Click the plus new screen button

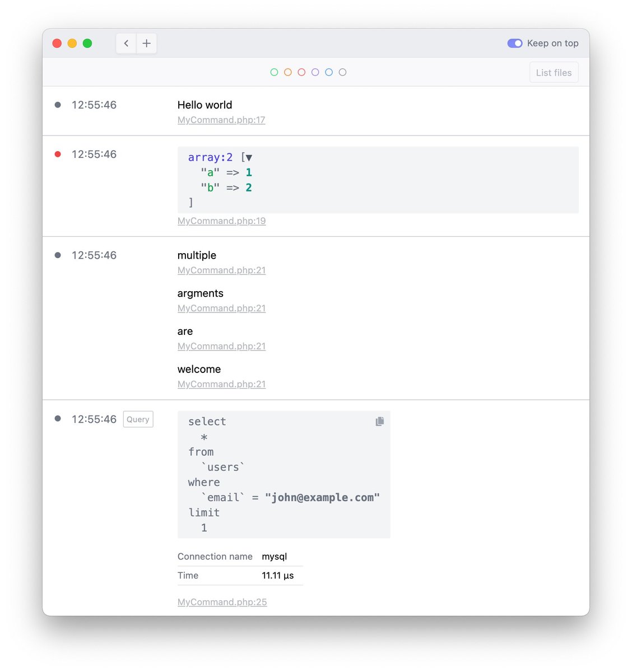click(147, 43)
